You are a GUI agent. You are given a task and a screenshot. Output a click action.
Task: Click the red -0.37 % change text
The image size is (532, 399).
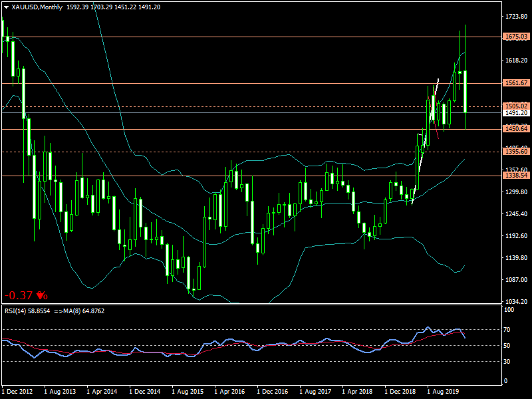tap(26, 295)
